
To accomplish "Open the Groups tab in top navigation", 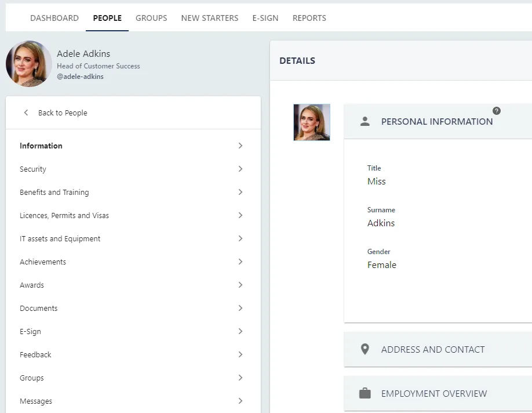I will [x=151, y=18].
